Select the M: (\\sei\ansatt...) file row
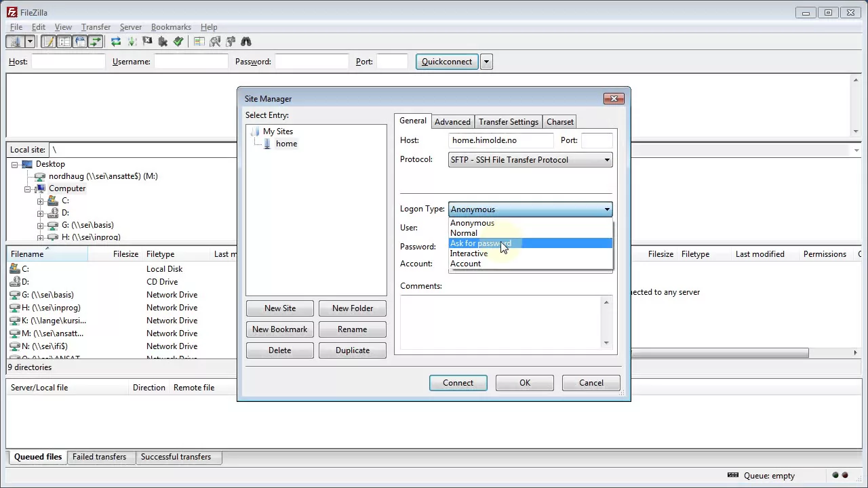Viewport: 868px width, 488px height. [122, 333]
